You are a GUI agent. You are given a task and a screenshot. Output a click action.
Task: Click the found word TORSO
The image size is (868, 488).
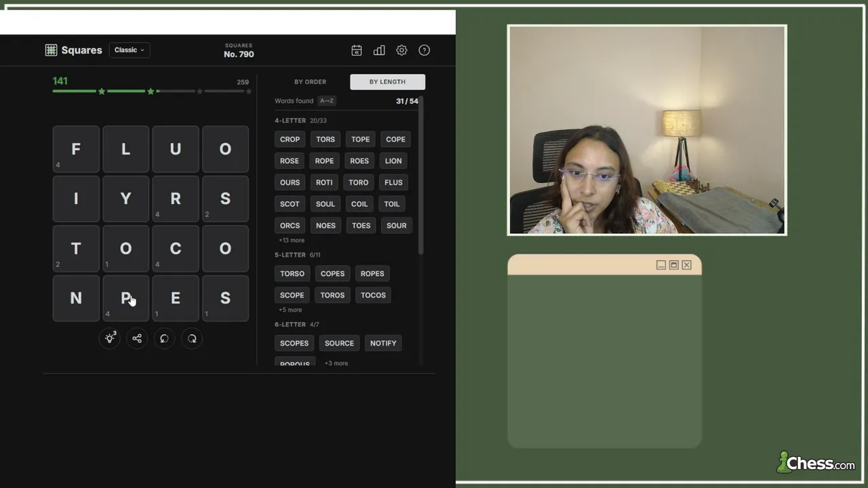click(x=292, y=274)
